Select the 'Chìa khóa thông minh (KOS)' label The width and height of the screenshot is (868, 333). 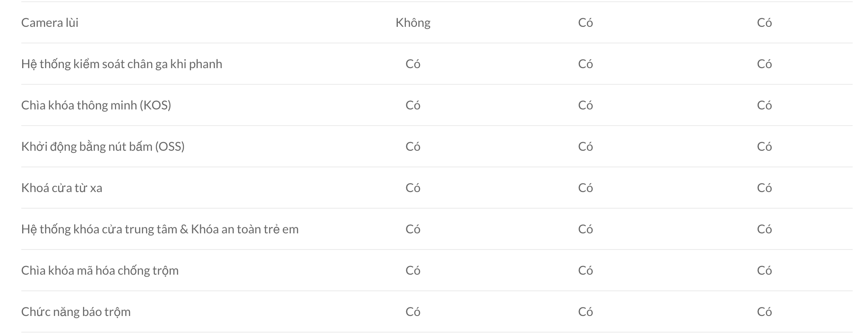tap(96, 105)
